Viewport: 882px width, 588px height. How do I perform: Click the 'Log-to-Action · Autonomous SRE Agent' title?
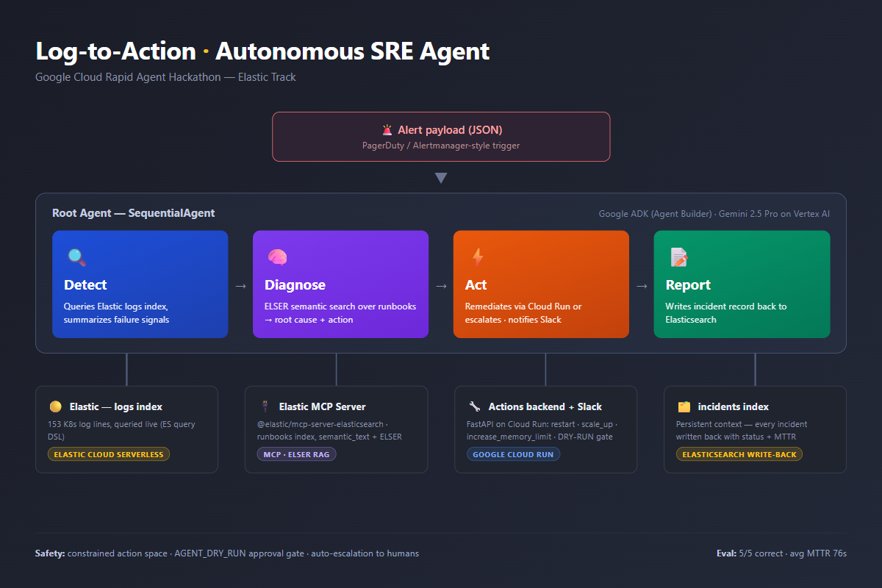262,51
